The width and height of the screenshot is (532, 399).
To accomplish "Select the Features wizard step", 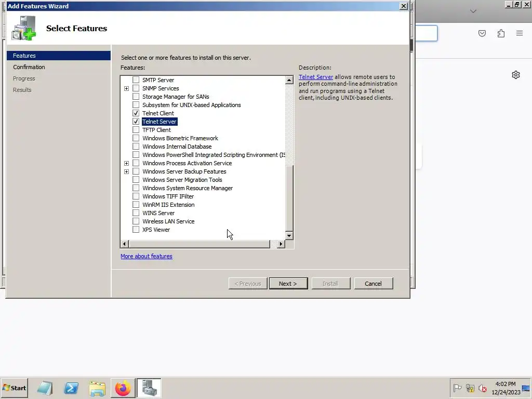I will (59, 56).
